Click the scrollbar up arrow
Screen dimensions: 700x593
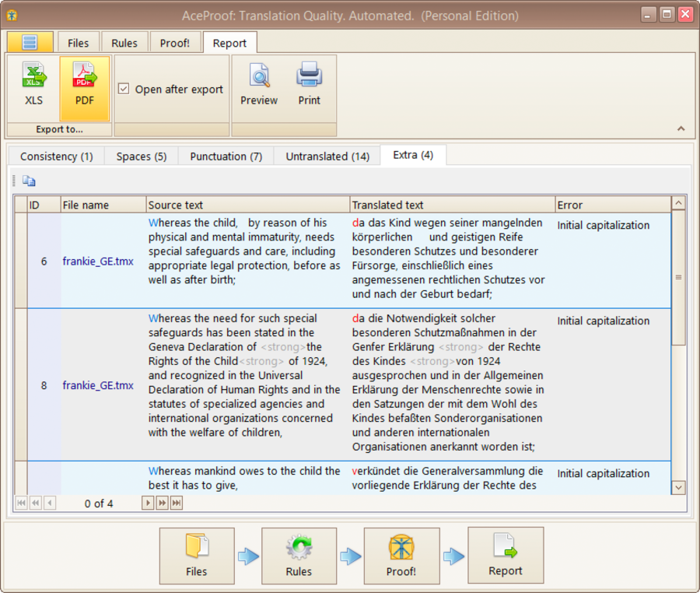pyautogui.click(x=678, y=203)
